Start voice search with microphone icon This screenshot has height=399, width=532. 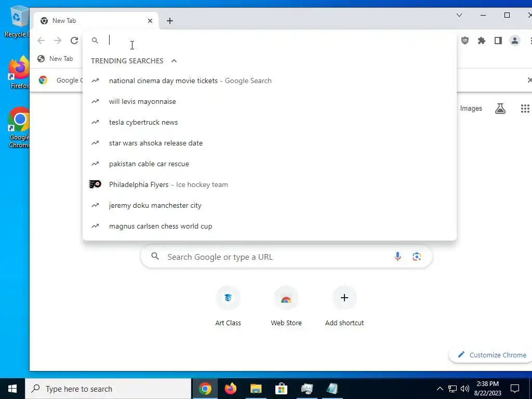click(397, 257)
